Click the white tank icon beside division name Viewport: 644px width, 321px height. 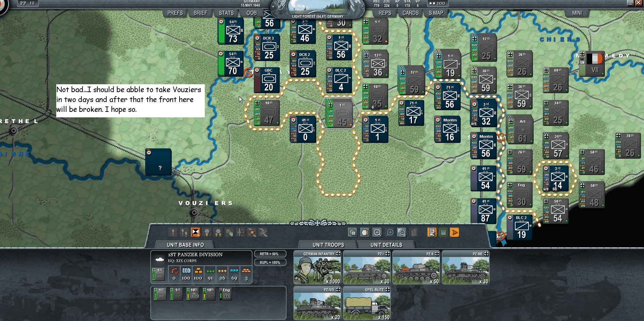coord(159,260)
